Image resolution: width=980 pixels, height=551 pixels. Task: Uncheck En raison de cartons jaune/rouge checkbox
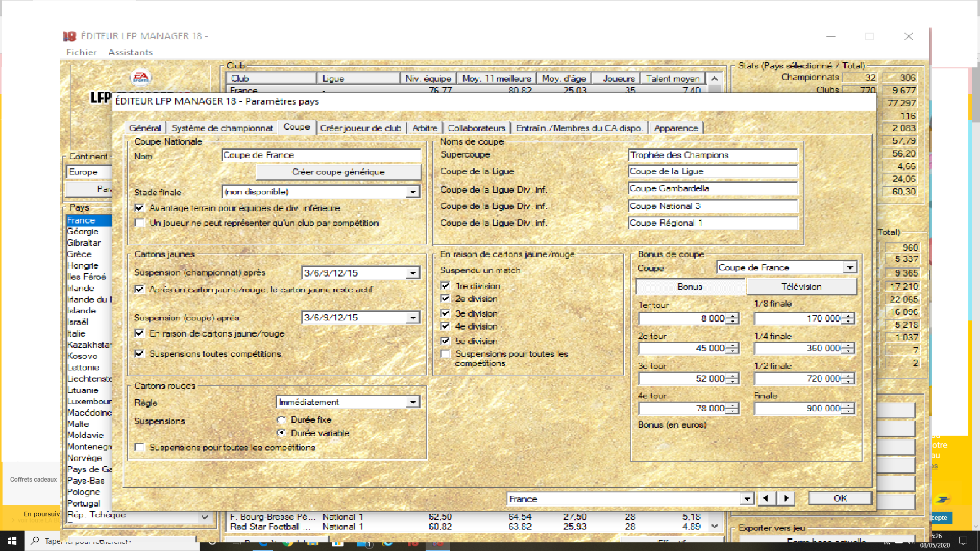139,333
